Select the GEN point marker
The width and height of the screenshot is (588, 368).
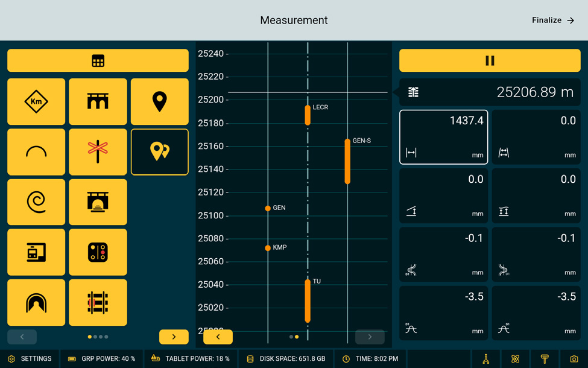tap(268, 208)
